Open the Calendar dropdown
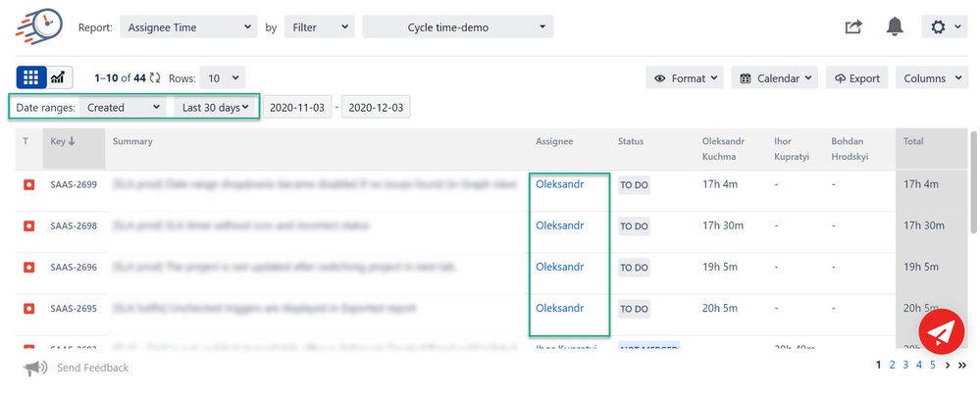The width and height of the screenshot is (980, 396). 775,78
